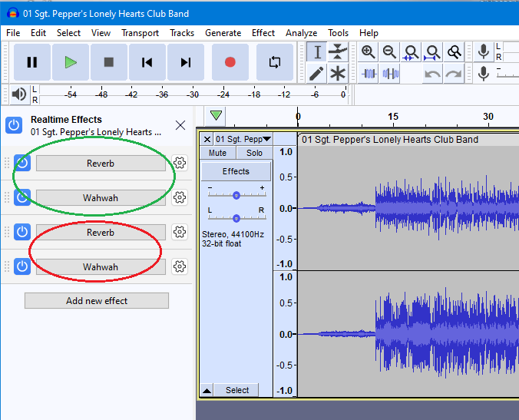Silence audio selection icon
The height and width of the screenshot is (420, 519).
coord(390,73)
